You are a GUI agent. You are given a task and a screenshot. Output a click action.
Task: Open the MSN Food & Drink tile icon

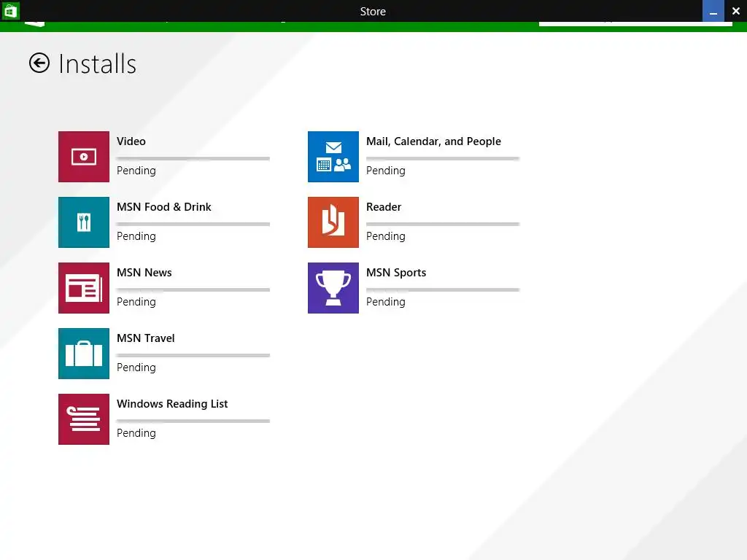(84, 222)
